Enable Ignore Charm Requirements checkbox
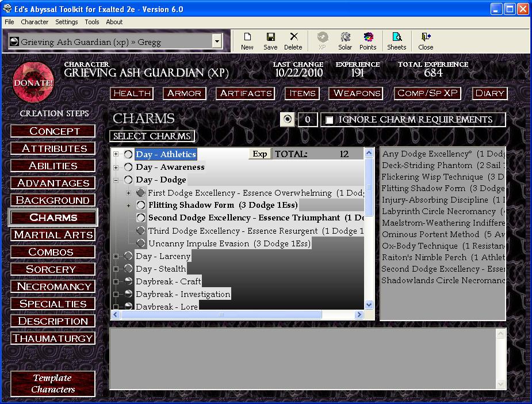This screenshot has width=532, height=404. click(329, 120)
